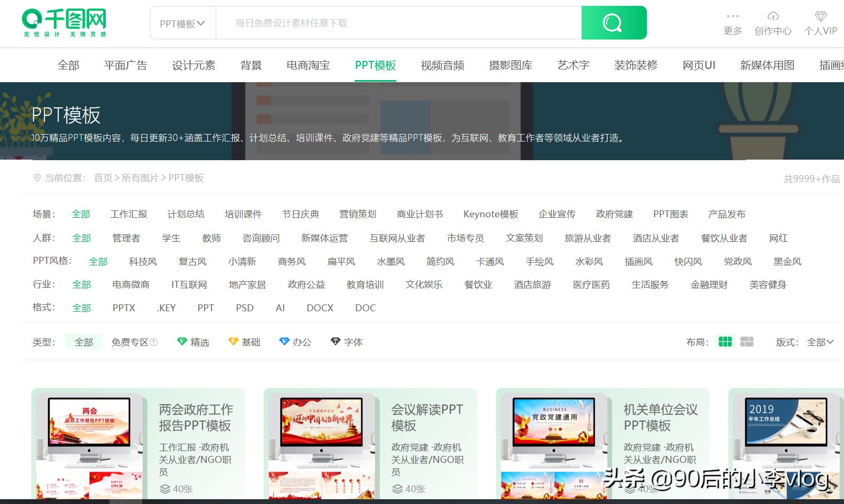This screenshot has height=504, width=844.
Task: Open the 平面广告 navigation tab
Action: pos(126,65)
